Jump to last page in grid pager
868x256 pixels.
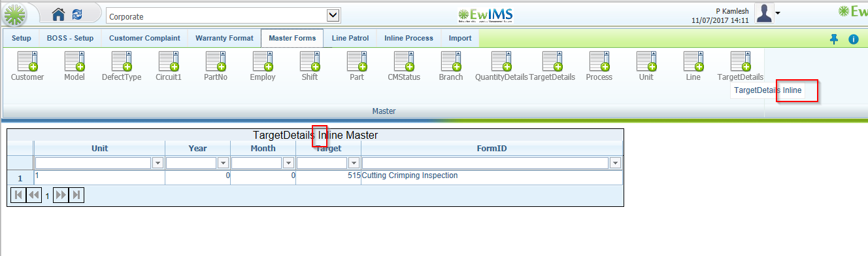point(76,194)
